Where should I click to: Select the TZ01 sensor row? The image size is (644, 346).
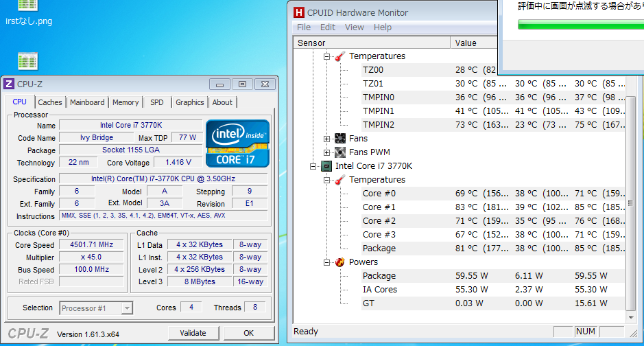[x=493, y=84]
